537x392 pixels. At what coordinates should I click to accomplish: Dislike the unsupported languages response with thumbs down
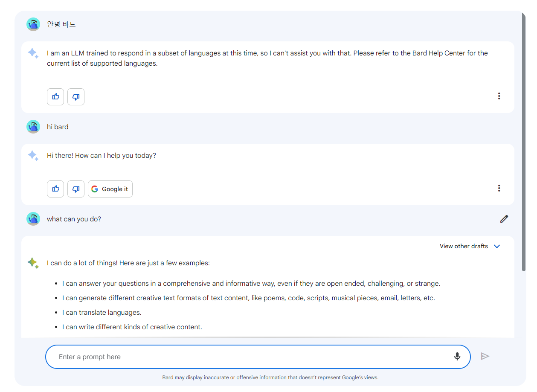[76, 97]
